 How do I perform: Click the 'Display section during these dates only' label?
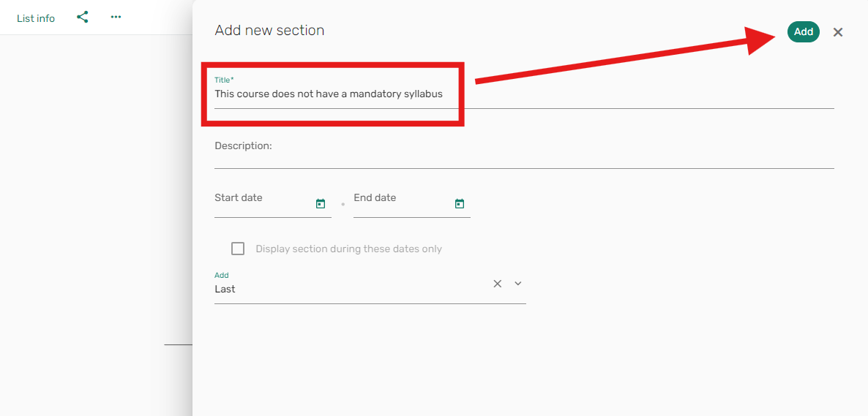tap(349, 249)
